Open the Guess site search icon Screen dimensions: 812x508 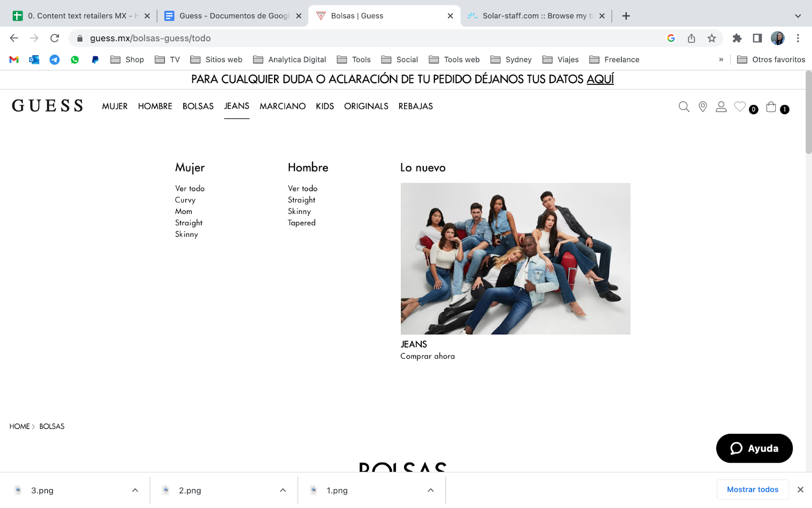tap(684, 107)
